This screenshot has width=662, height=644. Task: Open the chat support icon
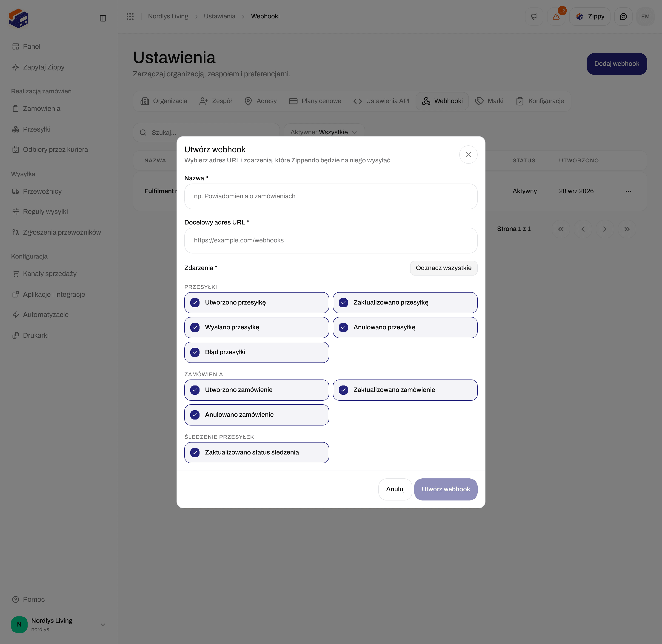click(623, 17)
